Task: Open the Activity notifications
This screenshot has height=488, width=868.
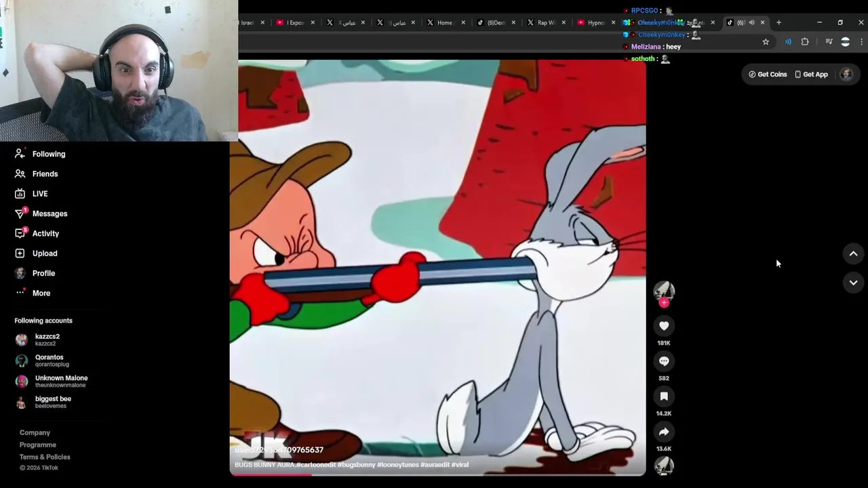Action: 37,233
